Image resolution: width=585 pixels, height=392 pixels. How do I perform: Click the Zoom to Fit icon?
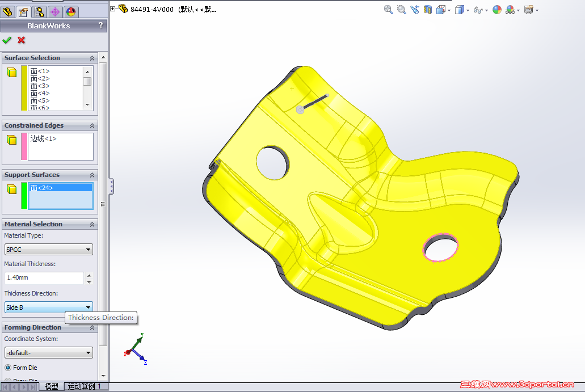click(x=388, y=10)
